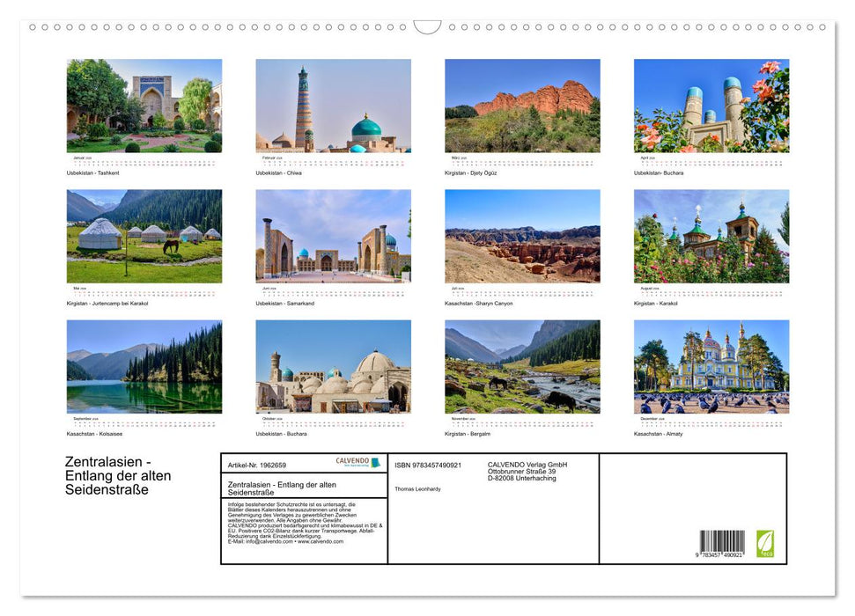Click the large title Zentralasien - Entlang der alten Seidenstraße

coord(118,476)
